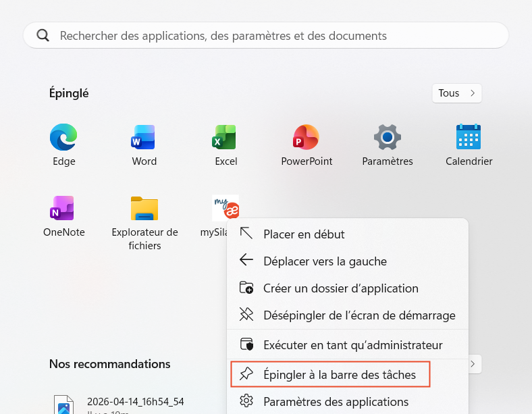Open the Edge pinned app
The width and height of the screenshot is (532, 414).
(x=63, y=137)
